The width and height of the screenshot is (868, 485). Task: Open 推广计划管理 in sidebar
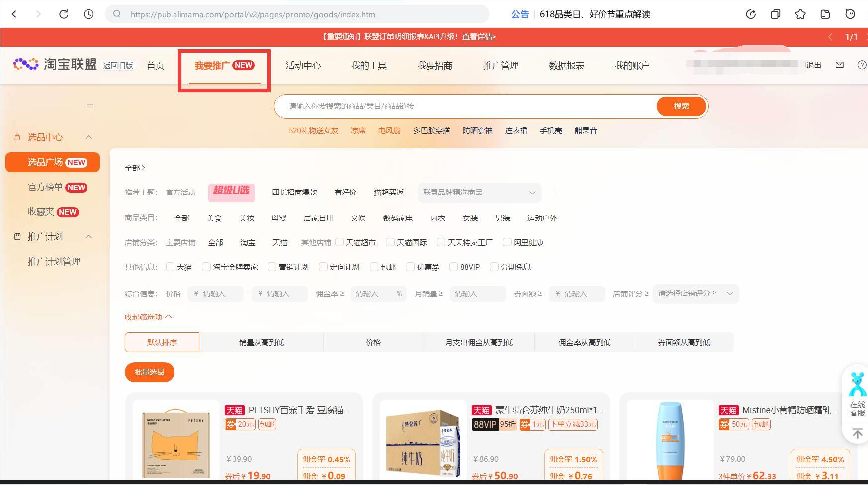pyautogui.click(x=54, y=262)
